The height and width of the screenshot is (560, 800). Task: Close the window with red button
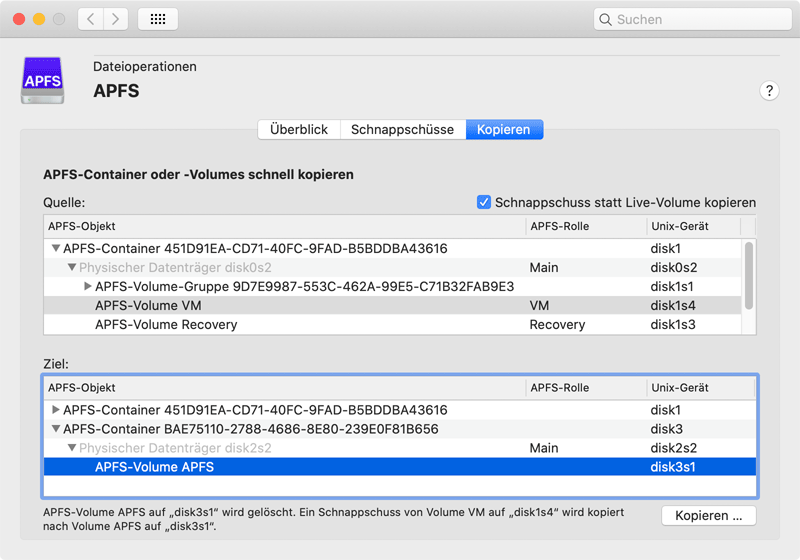click(19, 19)
